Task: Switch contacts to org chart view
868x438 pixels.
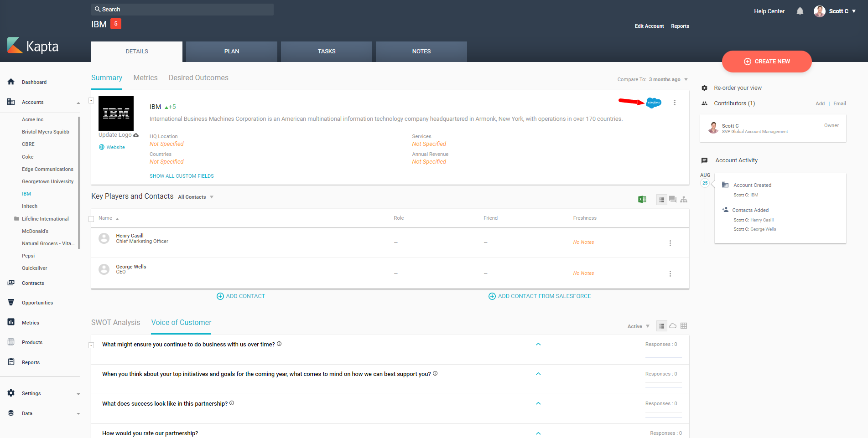Action: [x=683, y=199]
